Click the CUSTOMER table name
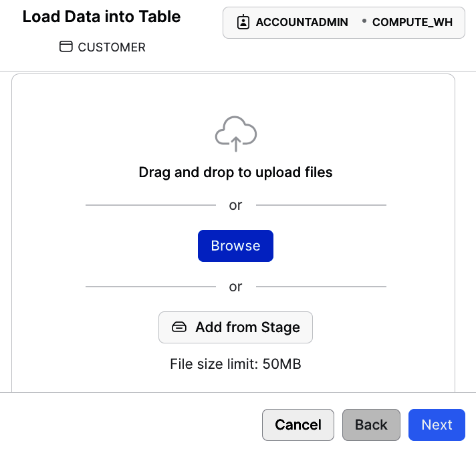This screenshot has width=476, height=453. tap(112, 47)
